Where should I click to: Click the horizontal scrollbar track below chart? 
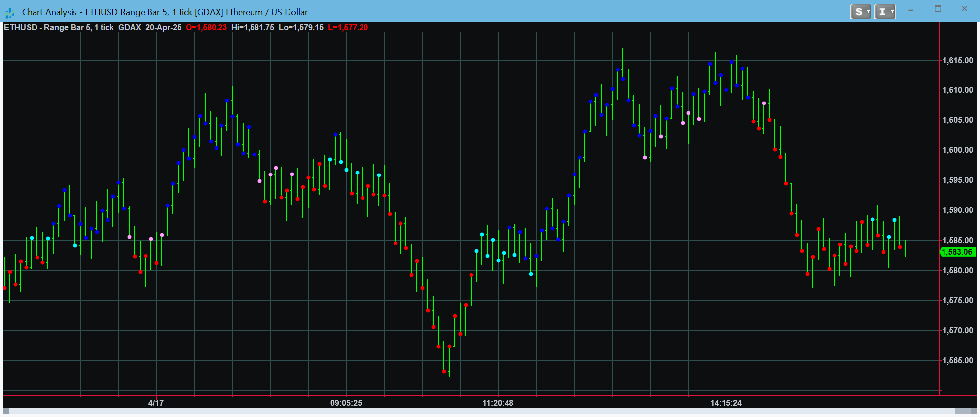click(482, 411)
